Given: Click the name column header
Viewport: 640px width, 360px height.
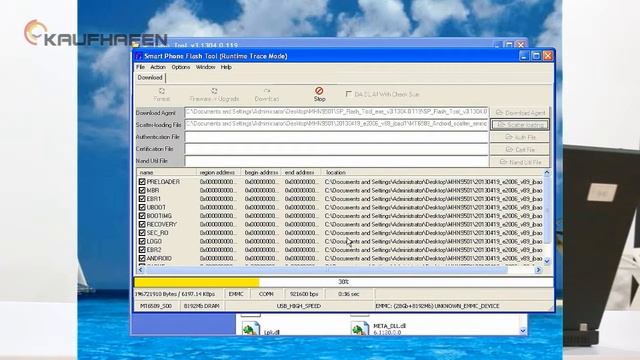Looking at the screenshot, I should click(x=166, y=173).
